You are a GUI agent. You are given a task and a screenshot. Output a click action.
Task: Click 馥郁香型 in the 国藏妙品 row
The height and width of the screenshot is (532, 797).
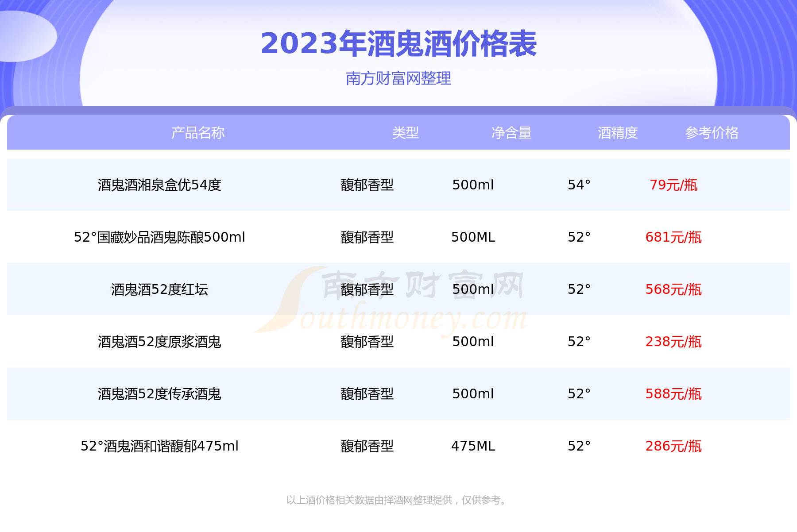[367, 237]
